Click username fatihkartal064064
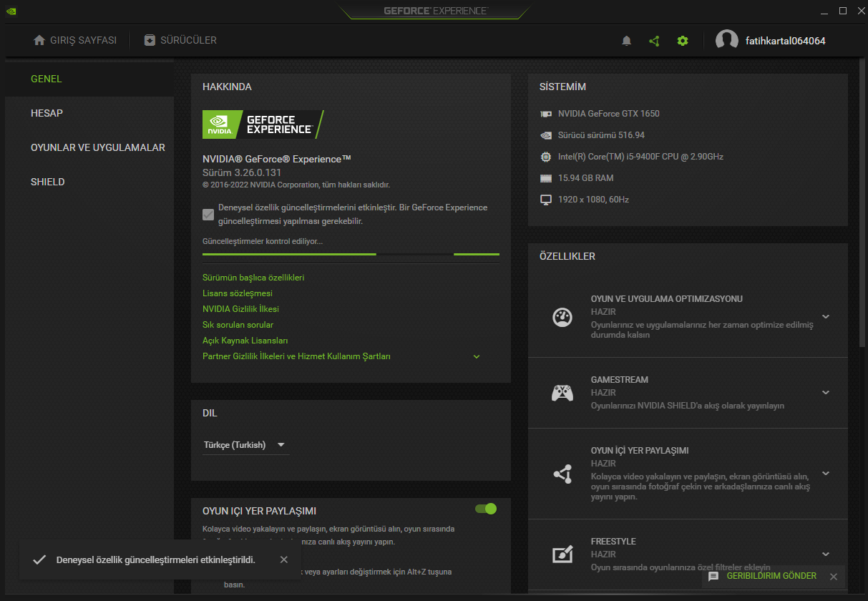Viewport: 868px width, 601px height. [x=785, y=41]
